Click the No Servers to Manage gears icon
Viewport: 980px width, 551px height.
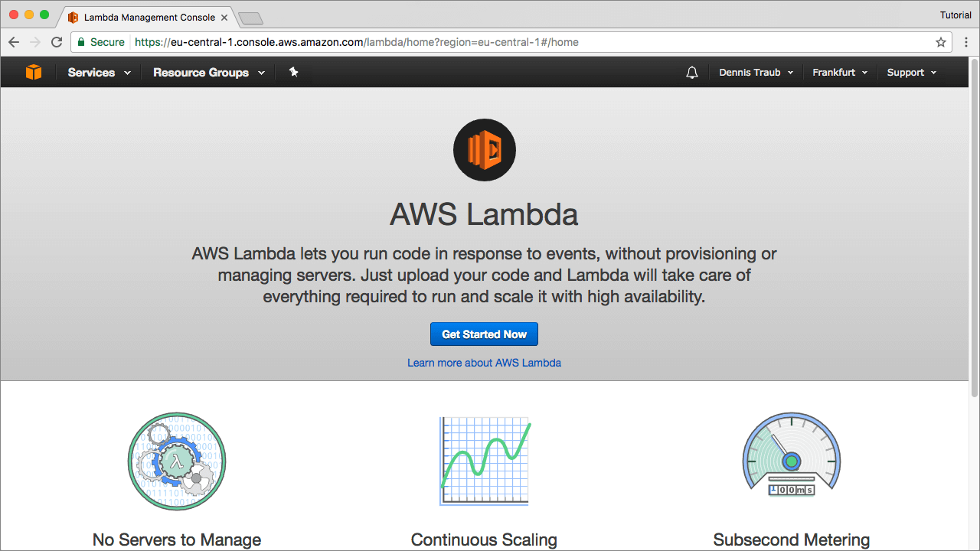point(177,461)
